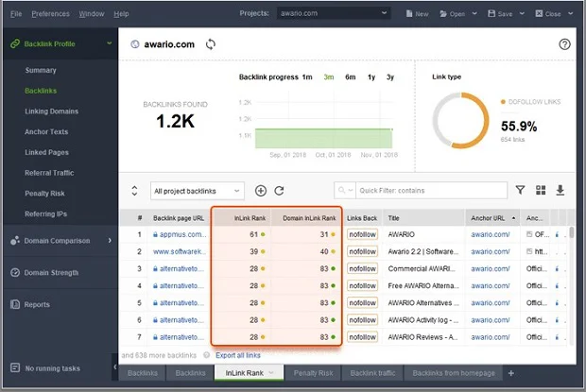Click the Quick Filter search field
Screen dimensions: 586x392
point(425,191)
